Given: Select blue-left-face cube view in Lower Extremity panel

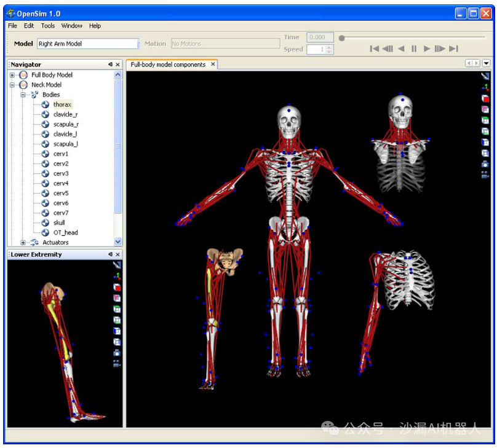Looking at the screenshot, I should [x=117, y=331].
